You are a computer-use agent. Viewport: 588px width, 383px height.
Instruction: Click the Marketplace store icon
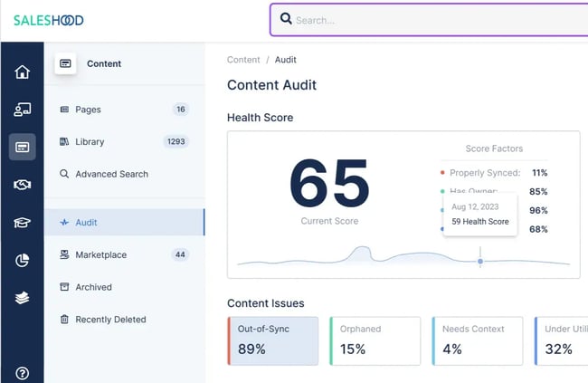(64, 254)
